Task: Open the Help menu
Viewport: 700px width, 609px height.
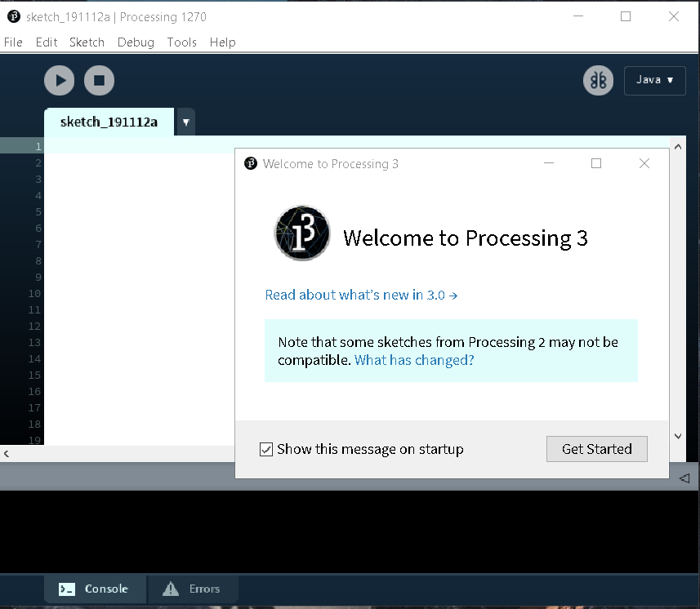Action: point(222,42)
